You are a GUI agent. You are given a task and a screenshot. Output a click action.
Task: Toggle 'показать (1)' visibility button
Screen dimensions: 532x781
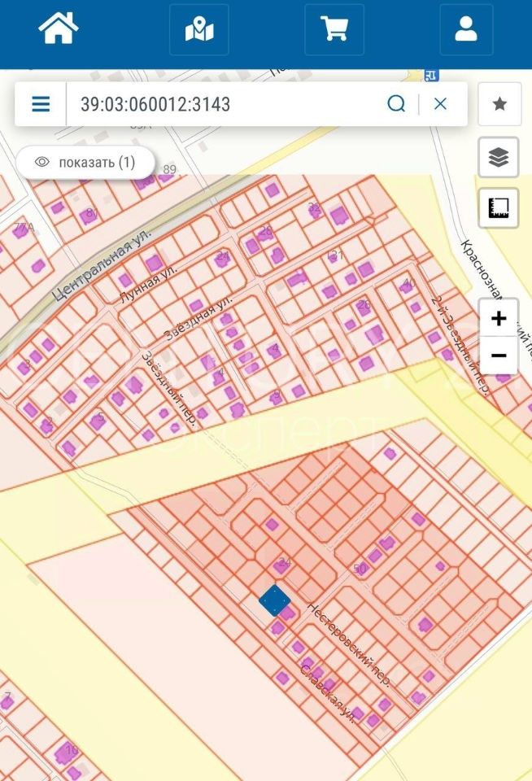(85, 163)
